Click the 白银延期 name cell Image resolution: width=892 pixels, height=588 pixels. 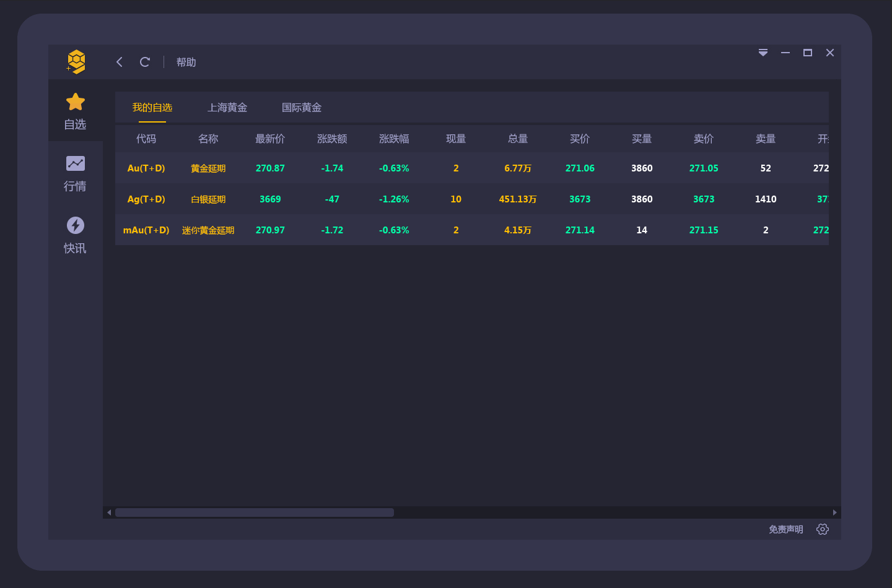[208, 199]
